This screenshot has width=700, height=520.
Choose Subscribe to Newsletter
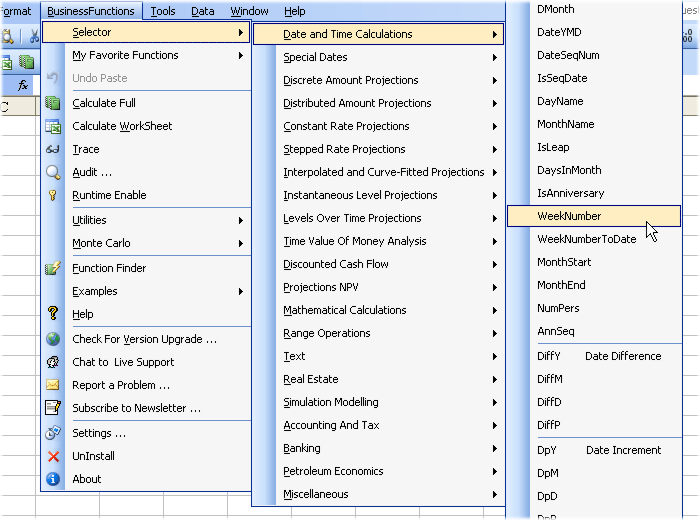pos(146,408)
